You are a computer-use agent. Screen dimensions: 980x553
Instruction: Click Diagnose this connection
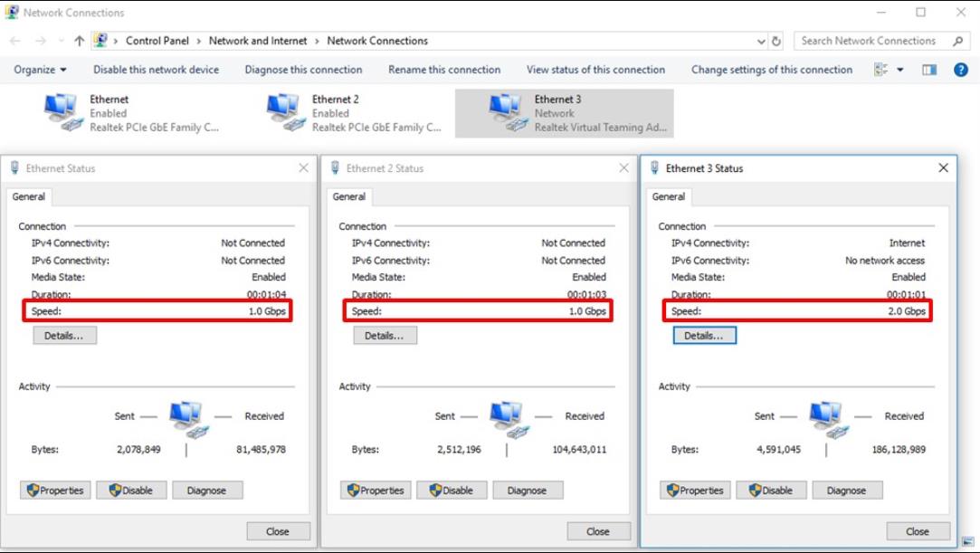pyautogui.click(x=303, y=70)
